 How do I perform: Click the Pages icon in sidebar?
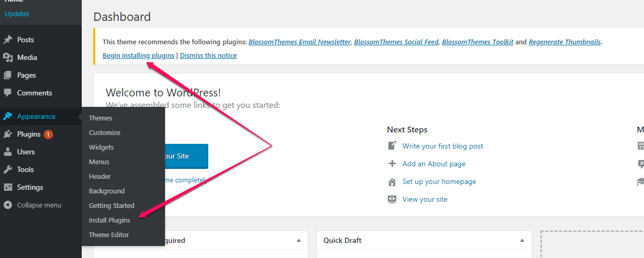pyautogui.click(x=8, y=75)
